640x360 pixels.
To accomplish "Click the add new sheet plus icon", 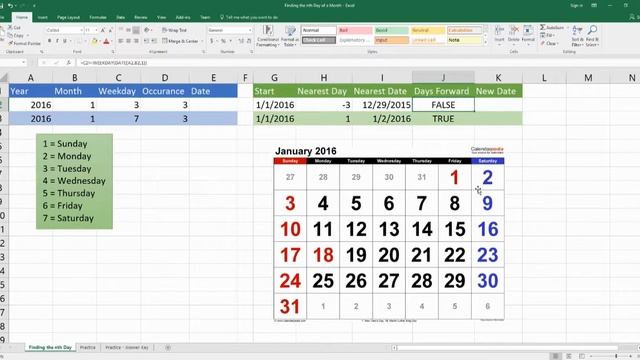I will coord(168,347).
